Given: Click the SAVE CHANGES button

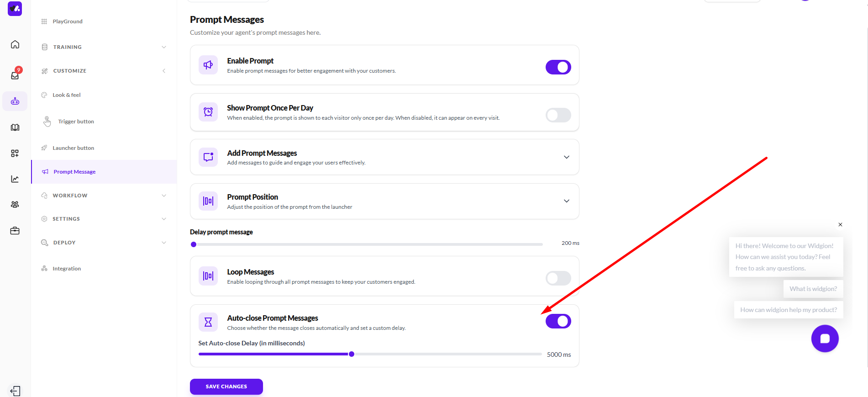Looking at the screenshot, I should click(226, 386).
